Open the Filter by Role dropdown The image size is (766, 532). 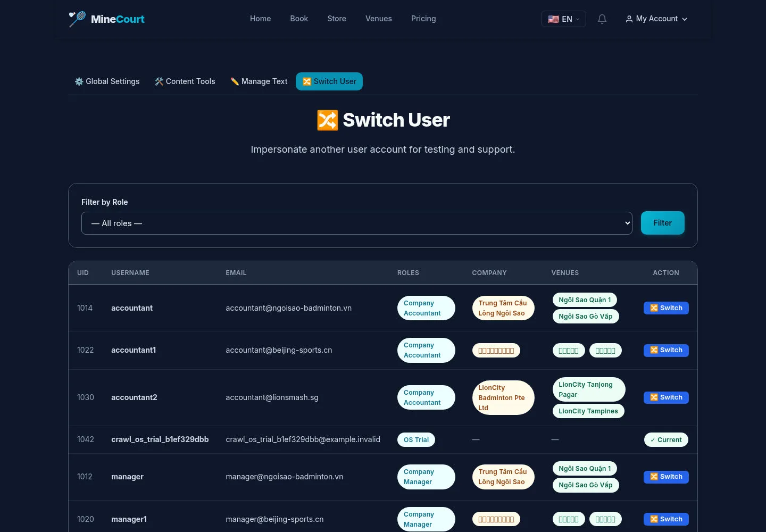coord(357,223)
